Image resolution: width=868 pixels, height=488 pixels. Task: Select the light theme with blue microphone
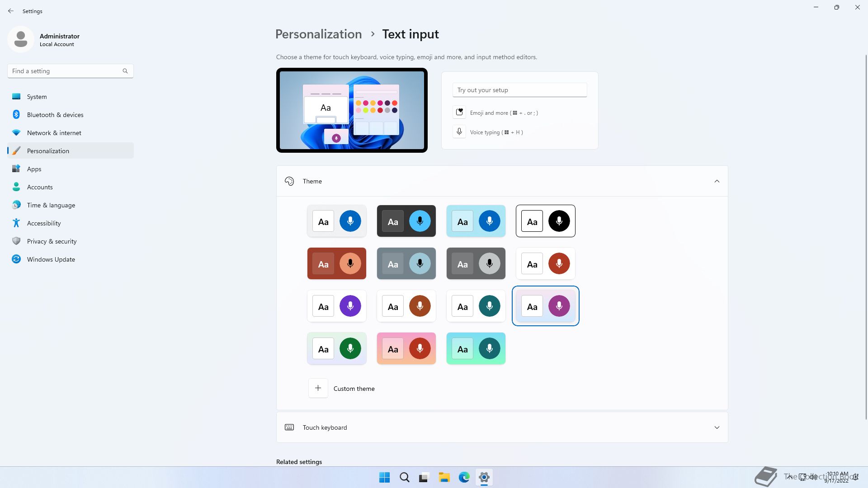tap(337, 221)
